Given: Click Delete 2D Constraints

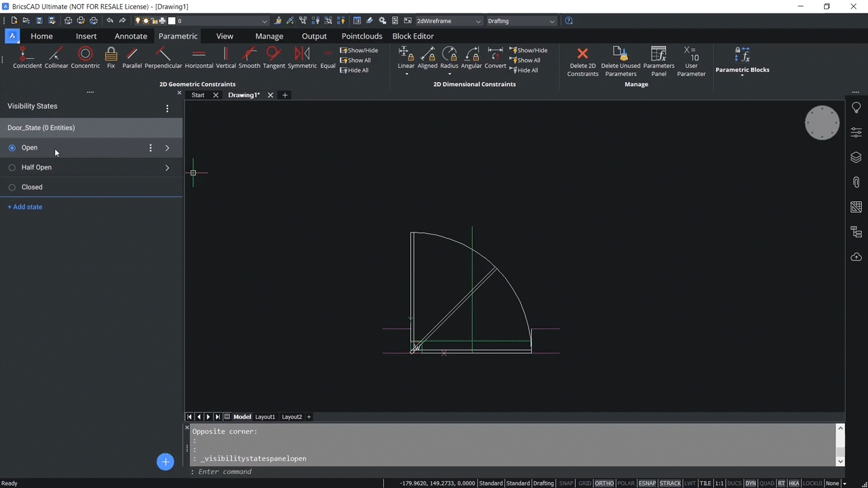Looking at the screenshot, I should pyautogui.click(x=583, y=62).
